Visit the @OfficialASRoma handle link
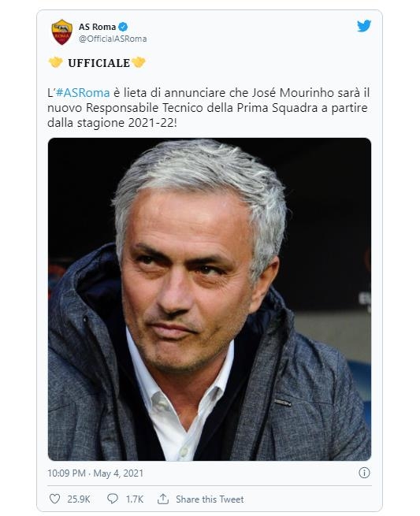Viewport: 420px width, 516px height. [113, 39]
